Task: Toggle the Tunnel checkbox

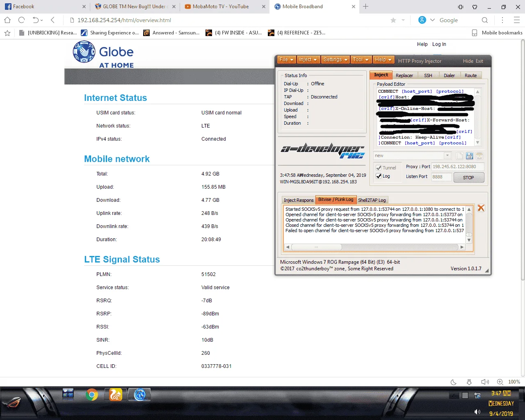Action: point(379,168)
